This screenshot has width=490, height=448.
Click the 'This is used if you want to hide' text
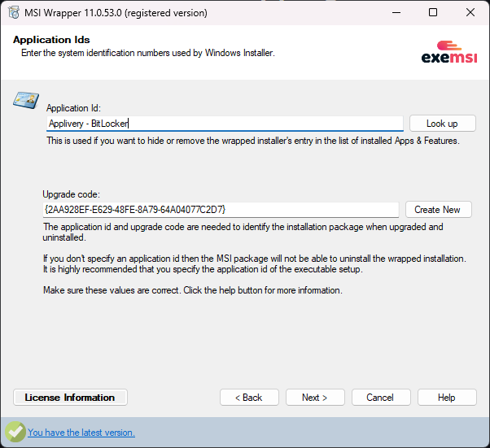click(x=253, y=141)
